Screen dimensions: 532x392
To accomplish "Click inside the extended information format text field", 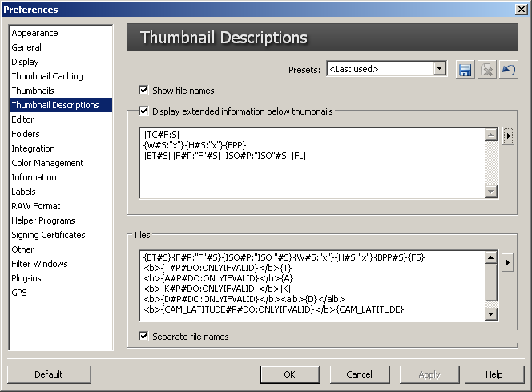I will (312, 172).
